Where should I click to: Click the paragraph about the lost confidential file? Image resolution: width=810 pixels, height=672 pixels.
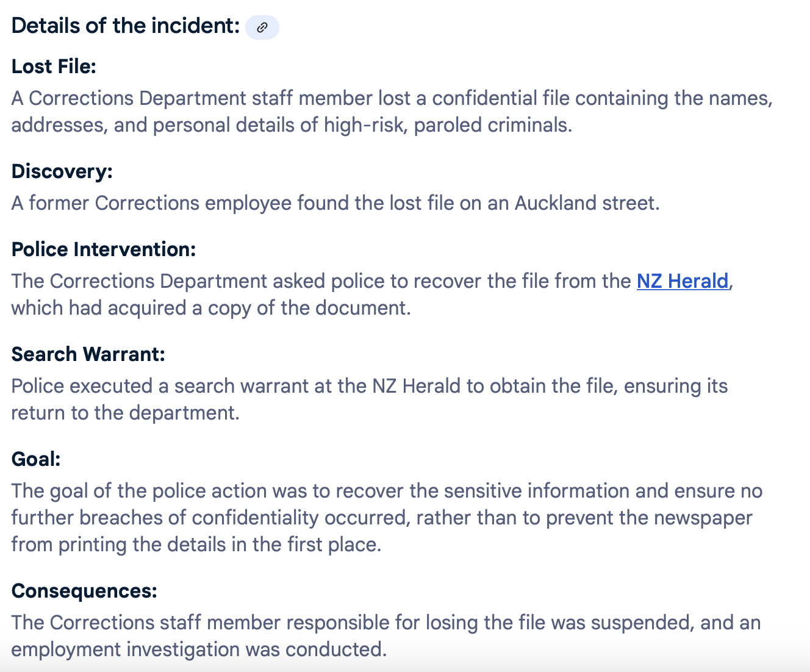tap(390, 112)
